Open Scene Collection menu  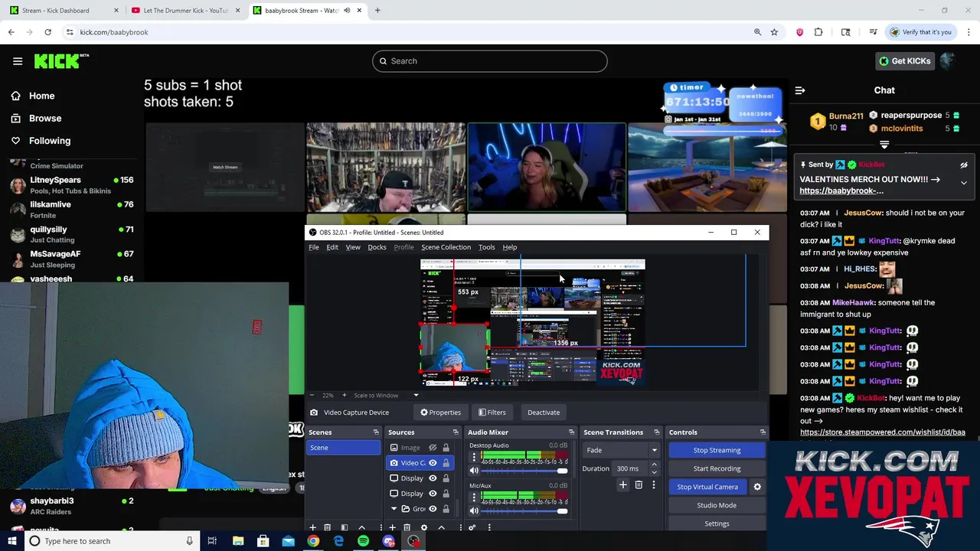pyautogui.click(x=446, y=247)
